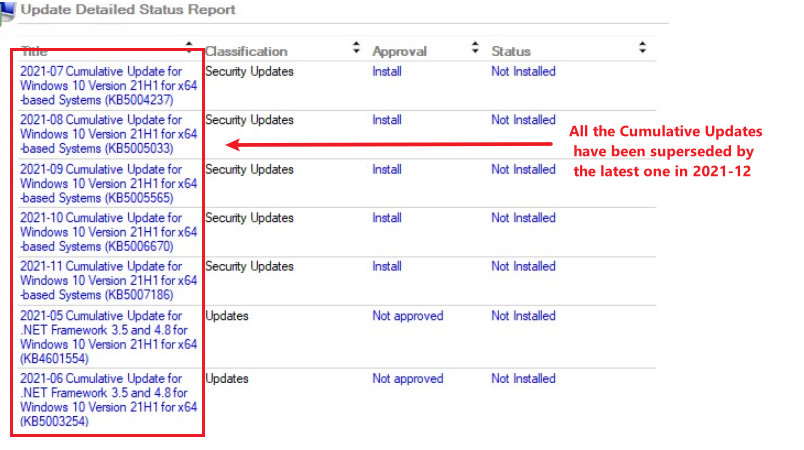Sort by the Approval column arrows
Screen dimensions: 804x450
point(475,48)
